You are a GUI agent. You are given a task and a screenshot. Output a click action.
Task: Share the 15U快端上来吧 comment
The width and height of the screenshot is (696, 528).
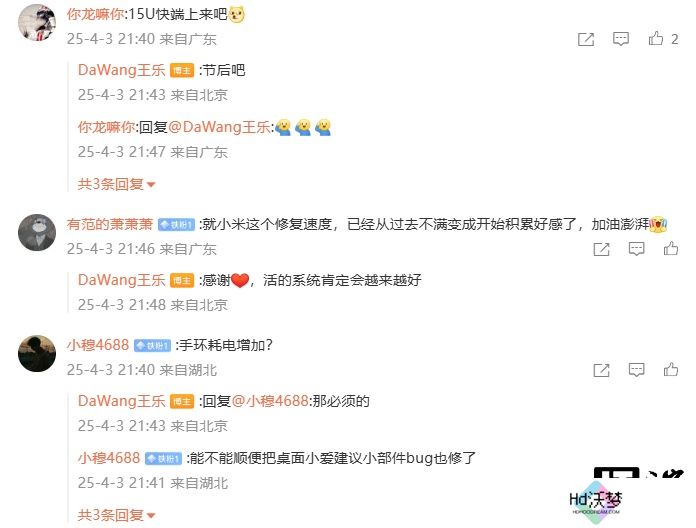(586, 39)
